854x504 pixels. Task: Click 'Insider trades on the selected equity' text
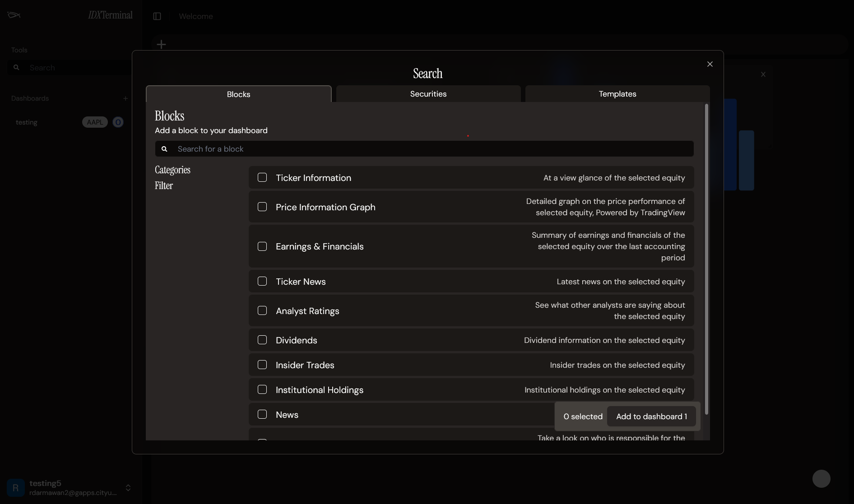tap(617, 365)
